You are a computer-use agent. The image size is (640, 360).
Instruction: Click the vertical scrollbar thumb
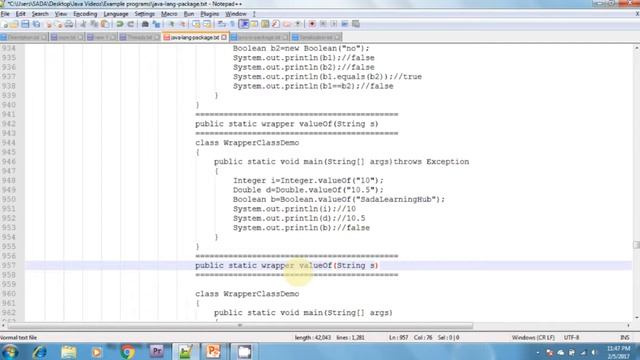pyautogui.click(x=636, y=245)
